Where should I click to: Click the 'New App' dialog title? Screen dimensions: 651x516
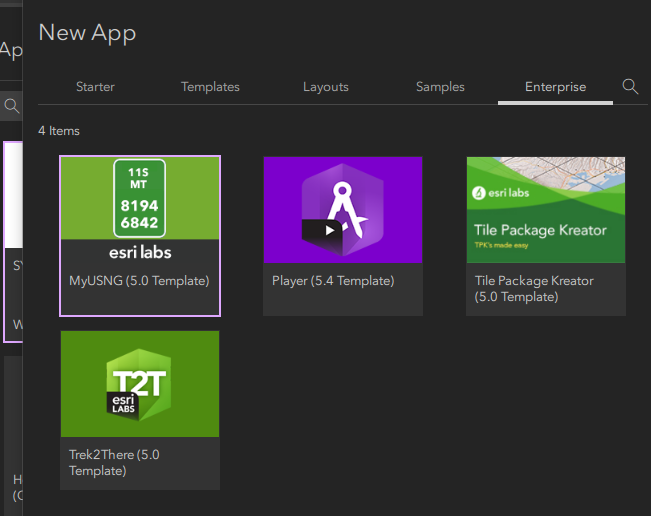pos(87,33)
